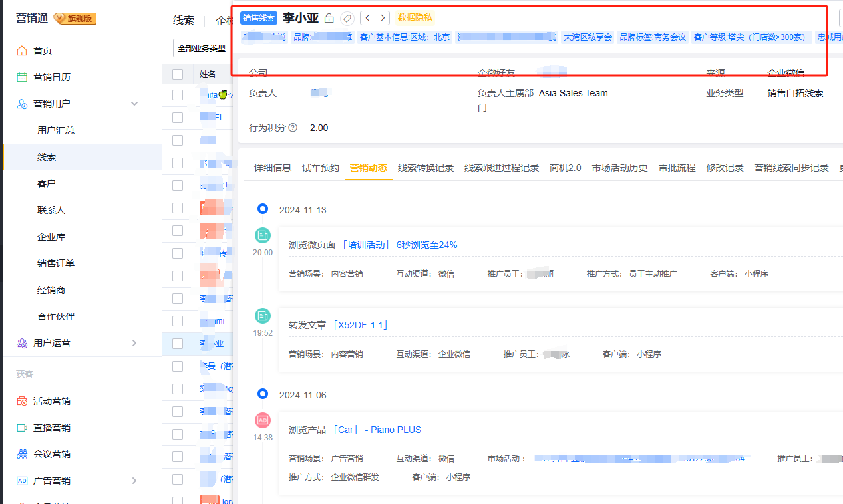Click the pink AD icon at 14:38
Screen dimensions: 843x504
coord(263,420)
